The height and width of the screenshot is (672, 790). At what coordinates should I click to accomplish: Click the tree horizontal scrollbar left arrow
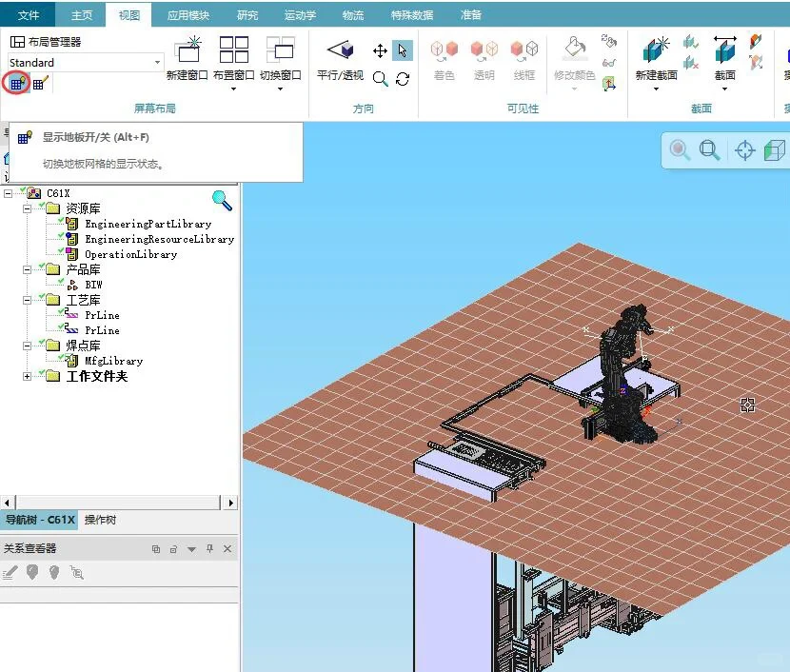coord(7,503)
